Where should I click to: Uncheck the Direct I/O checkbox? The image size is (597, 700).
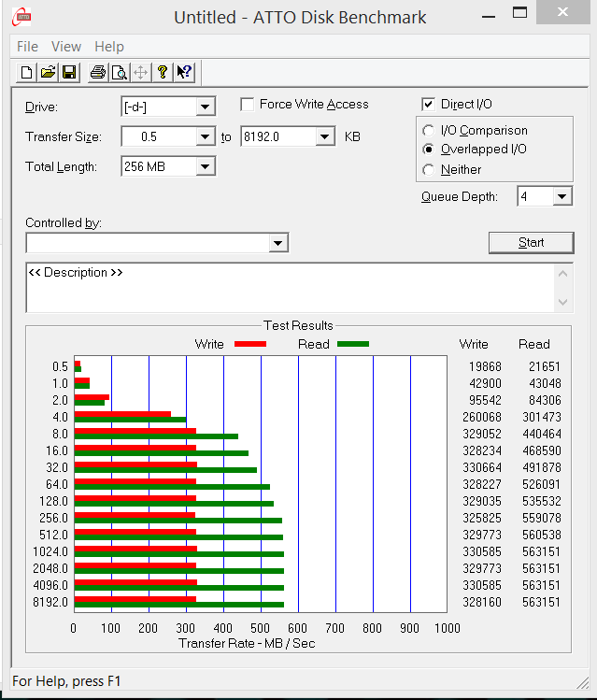coord(429,105)
